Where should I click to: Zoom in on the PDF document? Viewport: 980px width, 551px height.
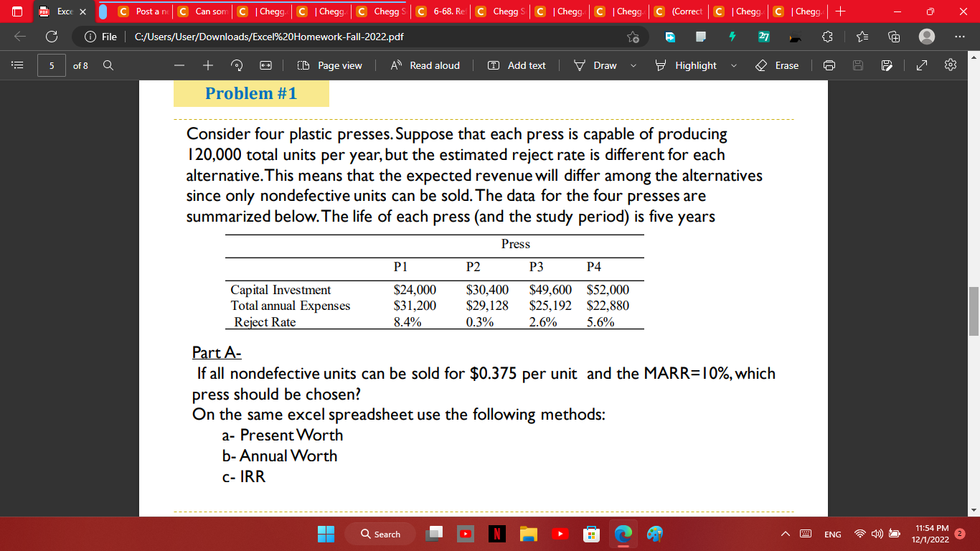click(x=207, y=65)
